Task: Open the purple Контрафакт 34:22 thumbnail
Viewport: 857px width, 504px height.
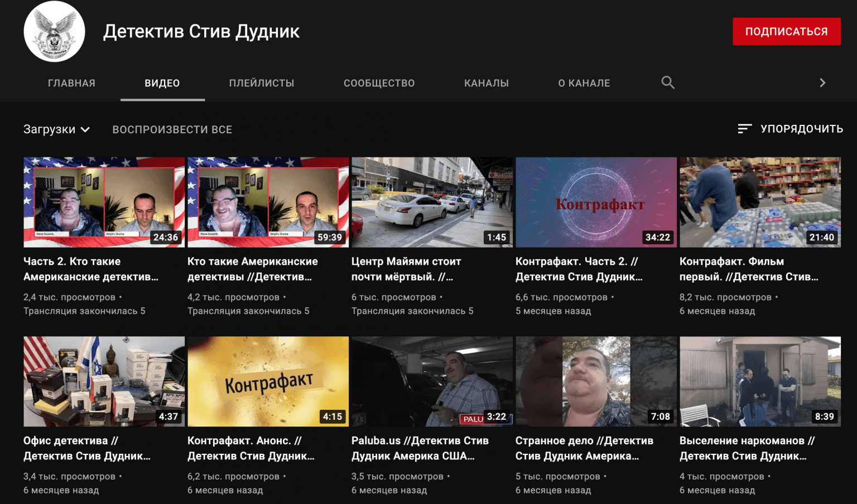Action: (596, 202)
